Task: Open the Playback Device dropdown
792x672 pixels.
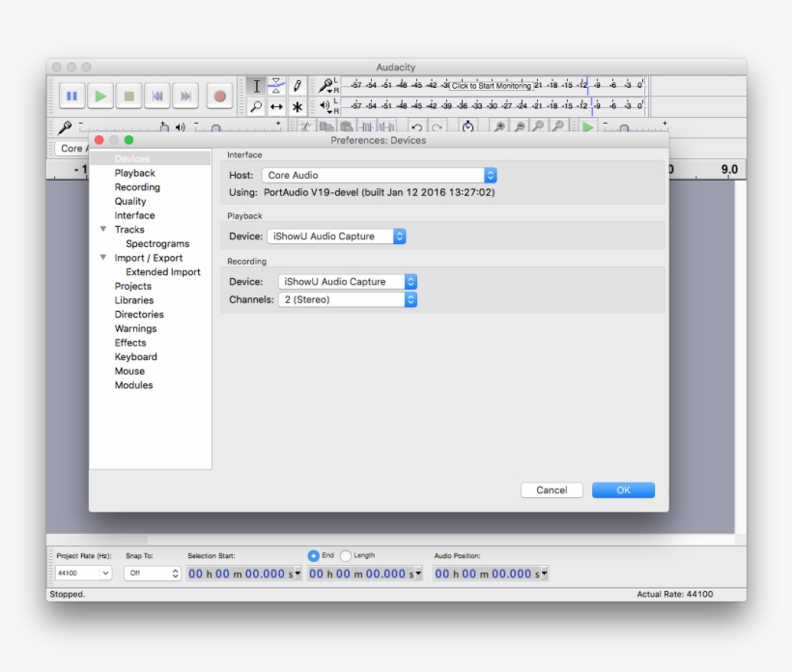Action: click(336, 237)
